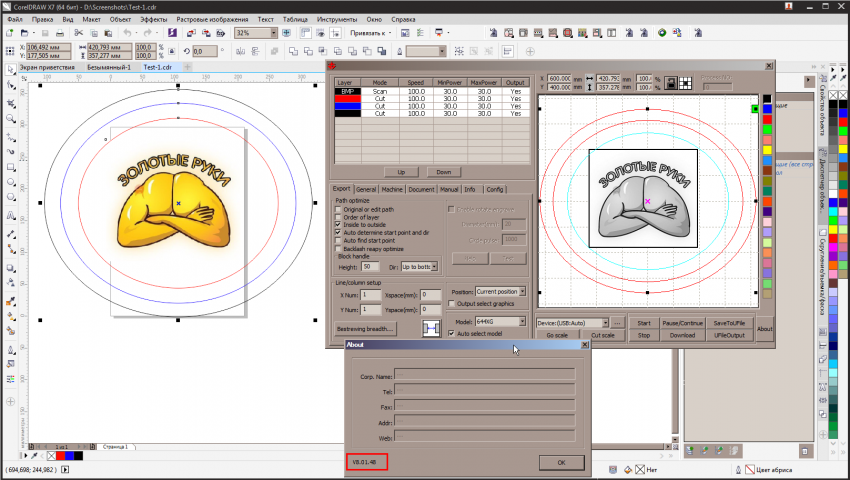The width and height of the screenshot is (850, 480).
Task: Click the block Height input field
Action: tap(370, 267)
